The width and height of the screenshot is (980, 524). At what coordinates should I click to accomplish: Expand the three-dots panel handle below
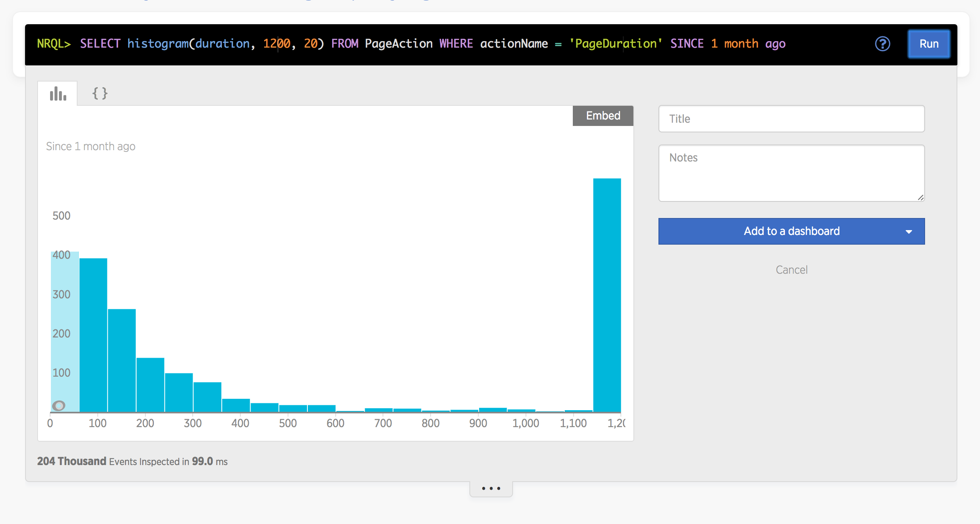click(491, 488)
